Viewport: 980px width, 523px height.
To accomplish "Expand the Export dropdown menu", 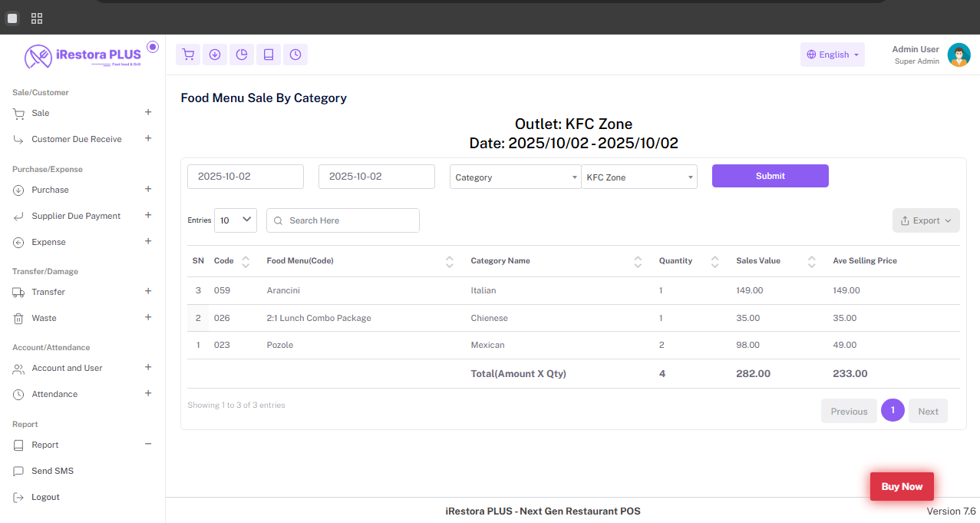I will (926, 220).
